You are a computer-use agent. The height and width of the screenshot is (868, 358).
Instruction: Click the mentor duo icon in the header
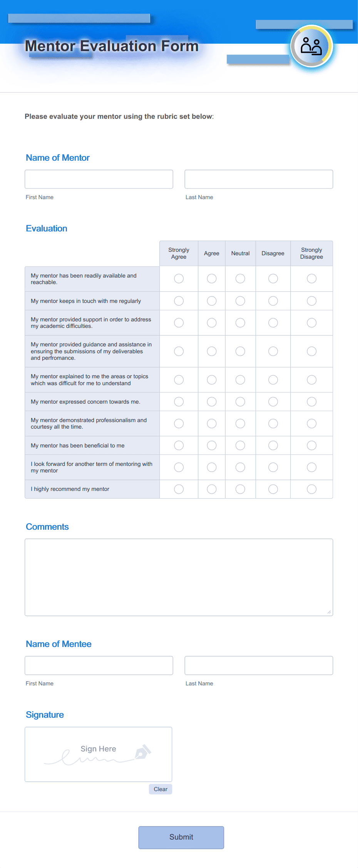coord(311,46)
